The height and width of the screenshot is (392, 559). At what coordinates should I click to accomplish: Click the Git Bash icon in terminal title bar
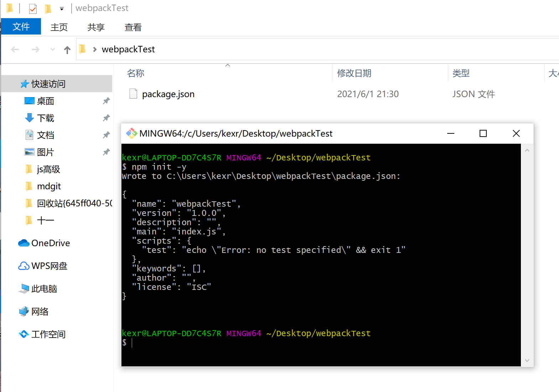pyautogui.click(x=131, y=133)
